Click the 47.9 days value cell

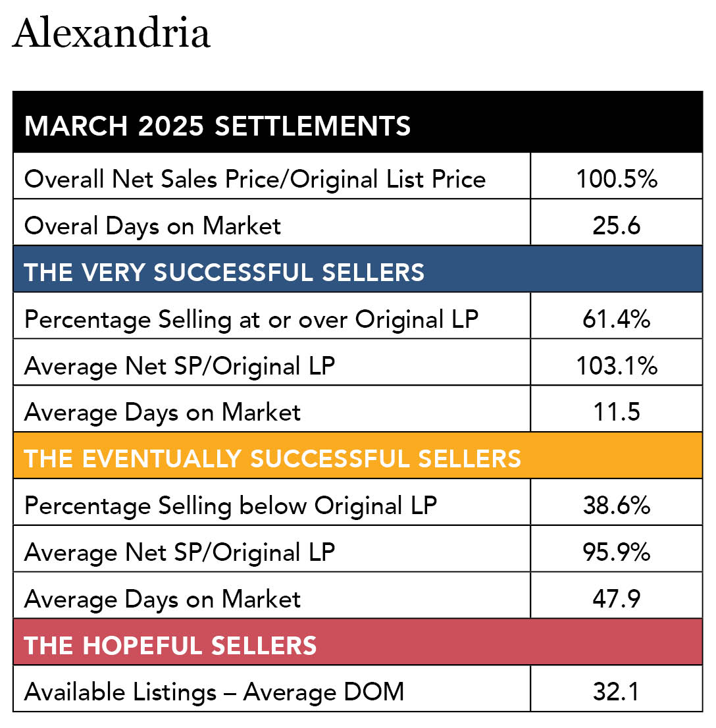(616, 599)
